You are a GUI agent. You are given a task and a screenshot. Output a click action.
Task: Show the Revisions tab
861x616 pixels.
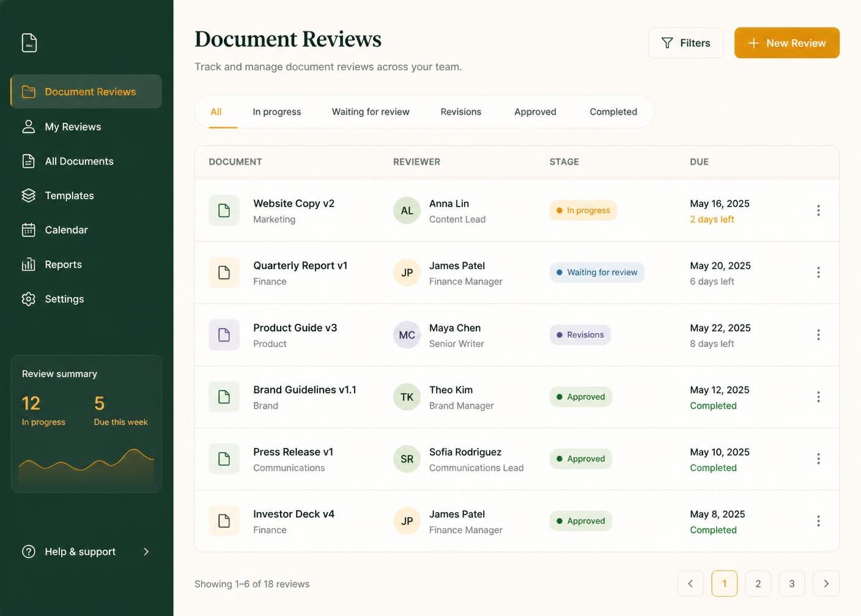[x=461, y=112]
